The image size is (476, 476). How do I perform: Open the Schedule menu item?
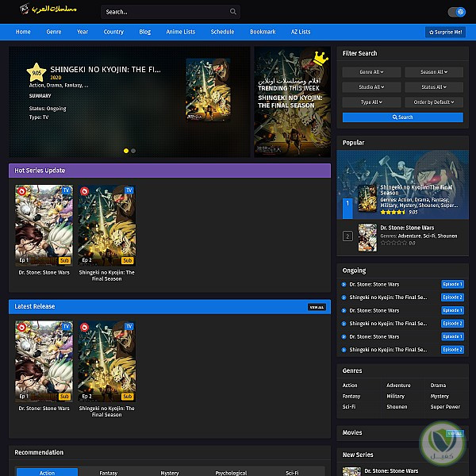(x=222, y=32)
